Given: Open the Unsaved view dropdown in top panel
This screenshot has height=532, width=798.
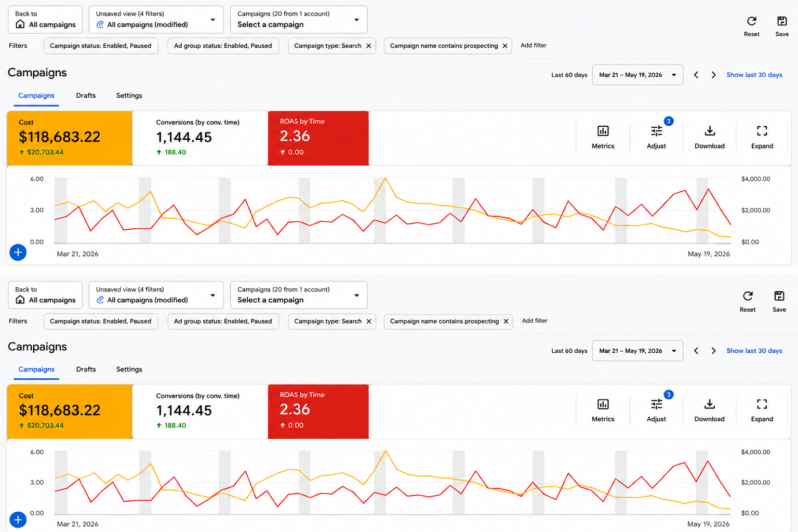Looking at the screenshot, I should (156, 19).
